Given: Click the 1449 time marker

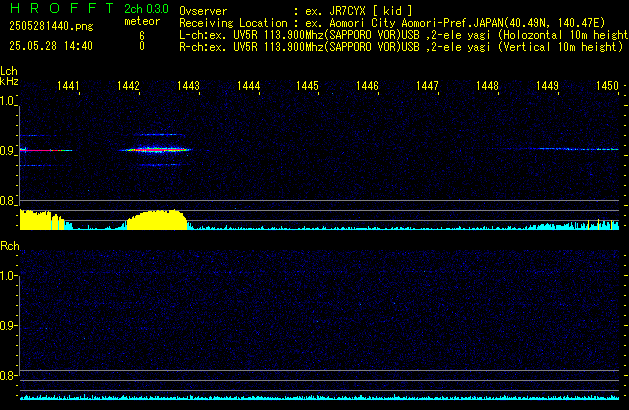Looking at the screenshot, I should [547, 86].
